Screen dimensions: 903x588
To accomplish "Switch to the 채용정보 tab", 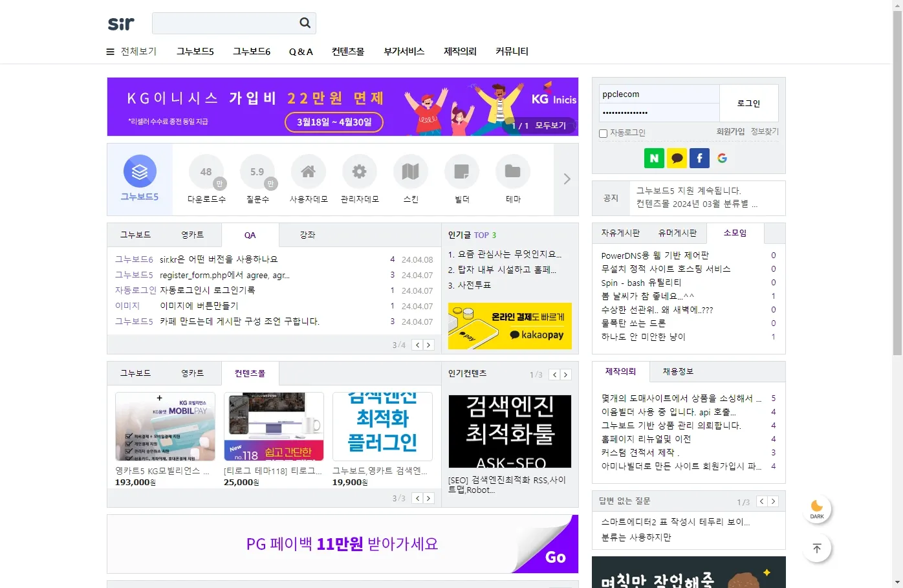I will tap(678, 371).
